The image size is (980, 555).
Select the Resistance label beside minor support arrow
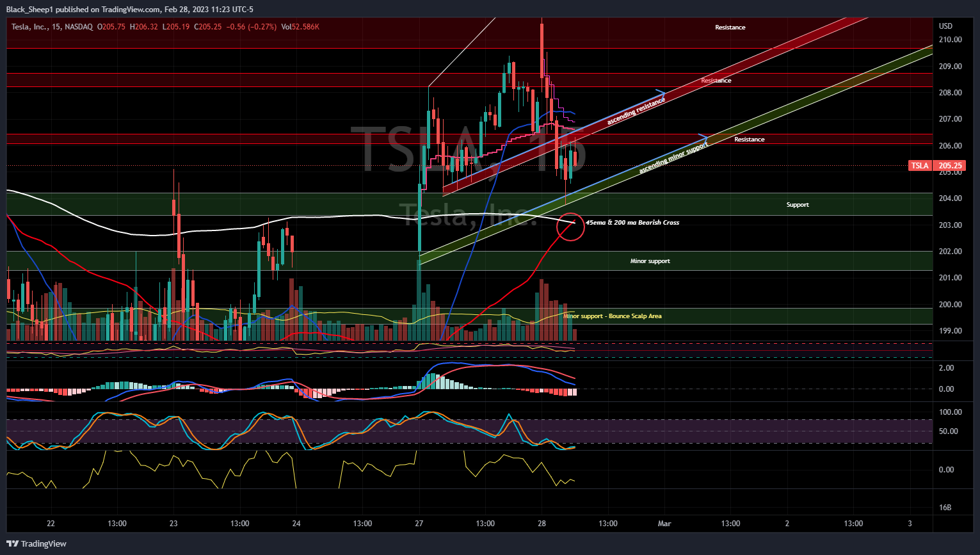click(749, 140)
